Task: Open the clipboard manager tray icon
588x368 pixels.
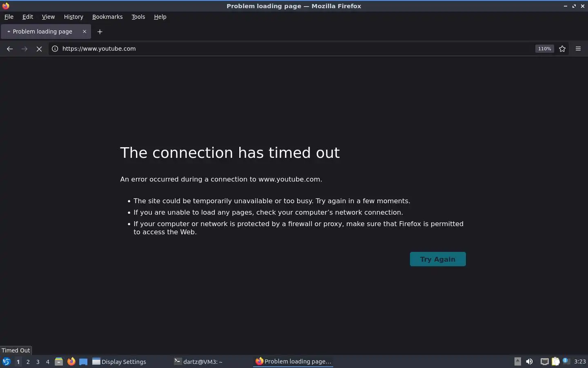Action: [x=556, y=361]
